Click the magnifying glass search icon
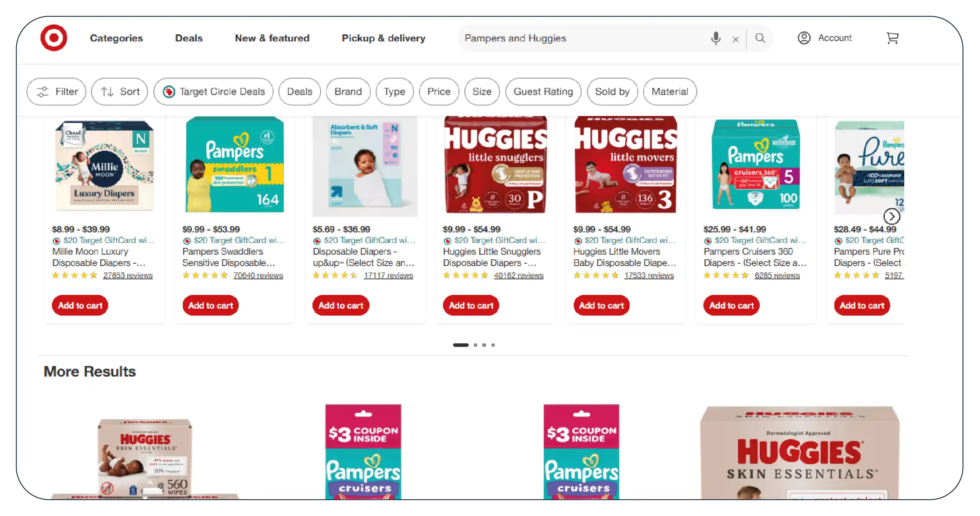Image resolution: width=980 pixels, height=516 pixels. (x=760, y=38)
